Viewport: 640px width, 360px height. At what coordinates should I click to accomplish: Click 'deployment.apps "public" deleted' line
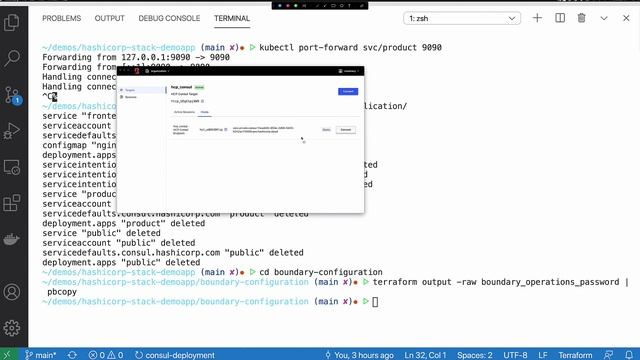point(121,262)
